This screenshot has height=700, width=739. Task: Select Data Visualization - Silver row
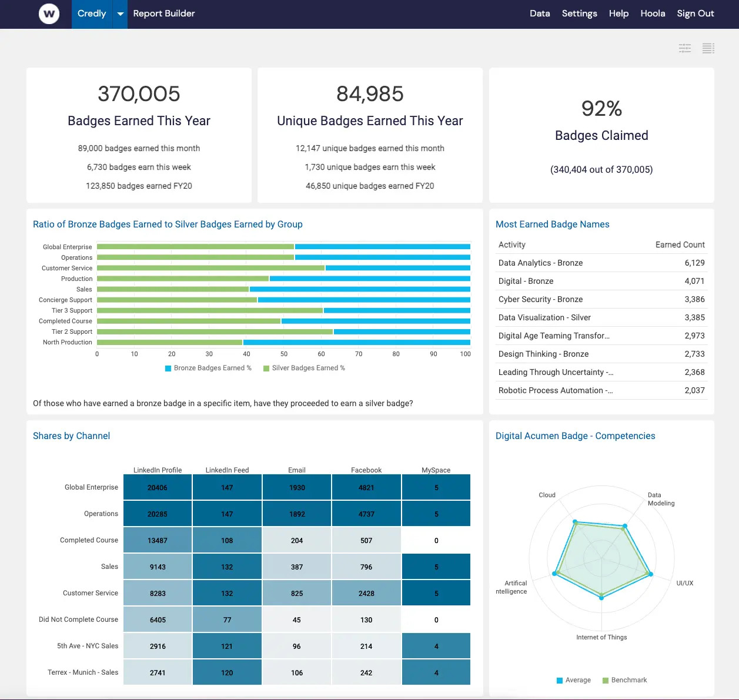[601, 317]
